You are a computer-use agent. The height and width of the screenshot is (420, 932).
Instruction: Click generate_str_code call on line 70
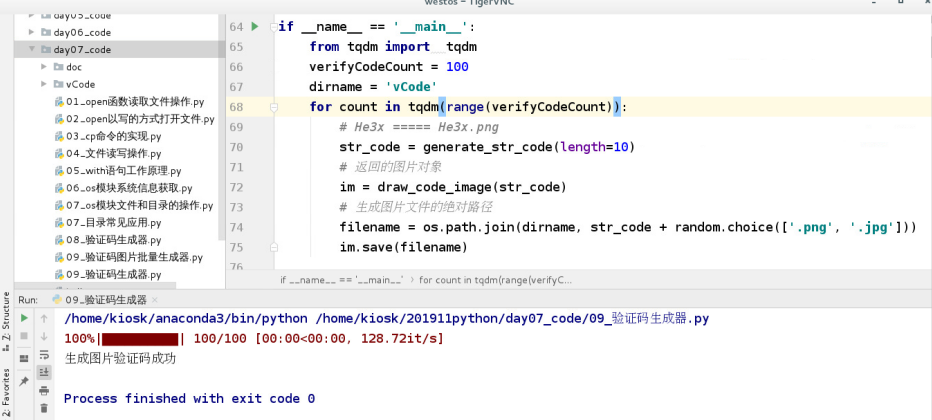point(487,147)
